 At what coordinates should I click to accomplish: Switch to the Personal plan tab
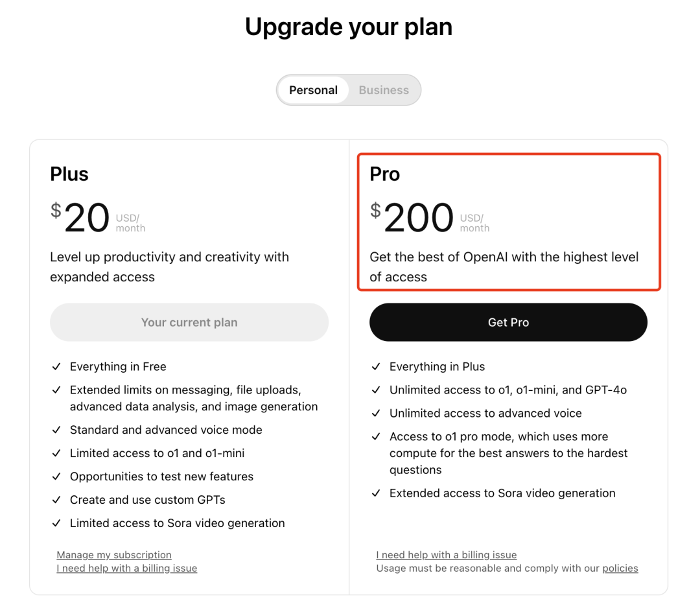[313, 90]
